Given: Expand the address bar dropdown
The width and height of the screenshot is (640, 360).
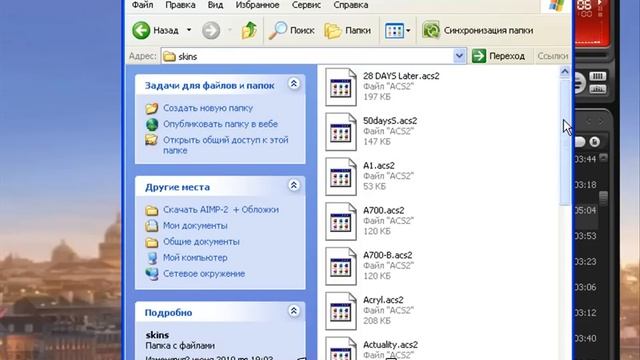Looking at the screenshot, I should click(460, 56).
